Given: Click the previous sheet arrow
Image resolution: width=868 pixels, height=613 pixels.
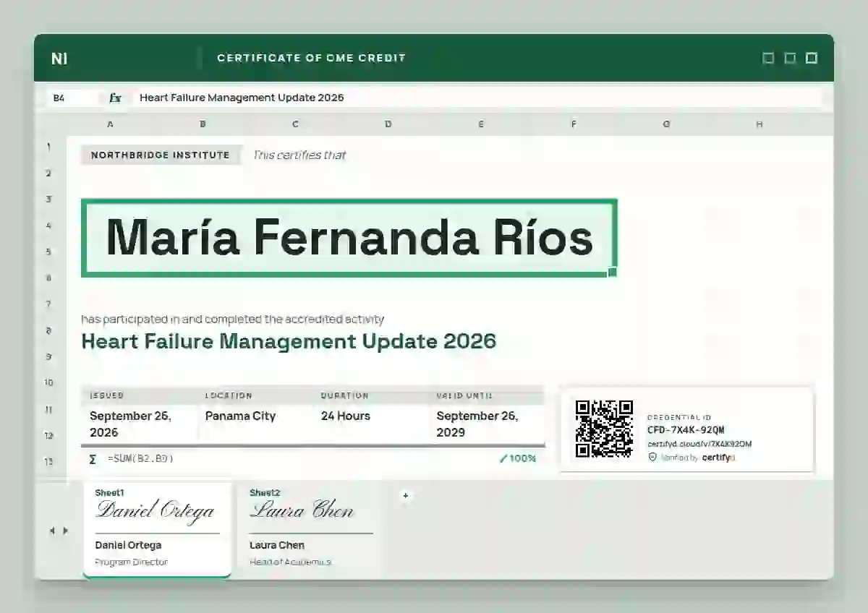Looking at the screenshot, I should tap(52, 531).
